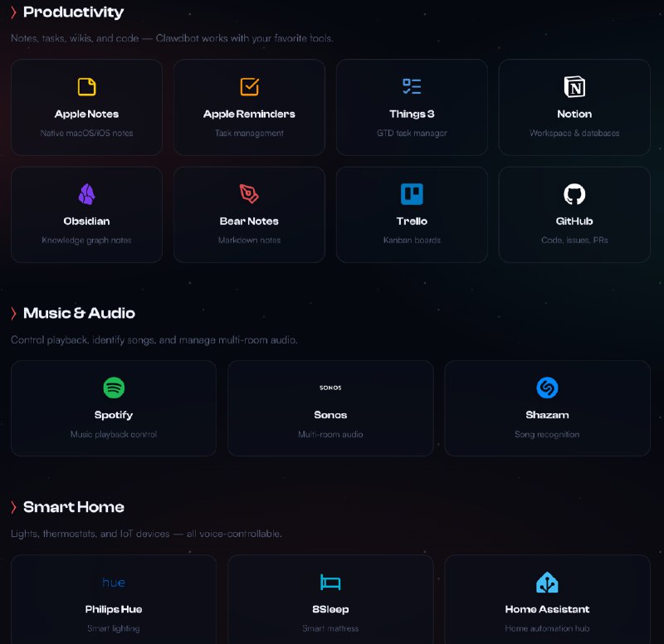
Task: Click the blue Trello board icon
Action: [412, 194]
